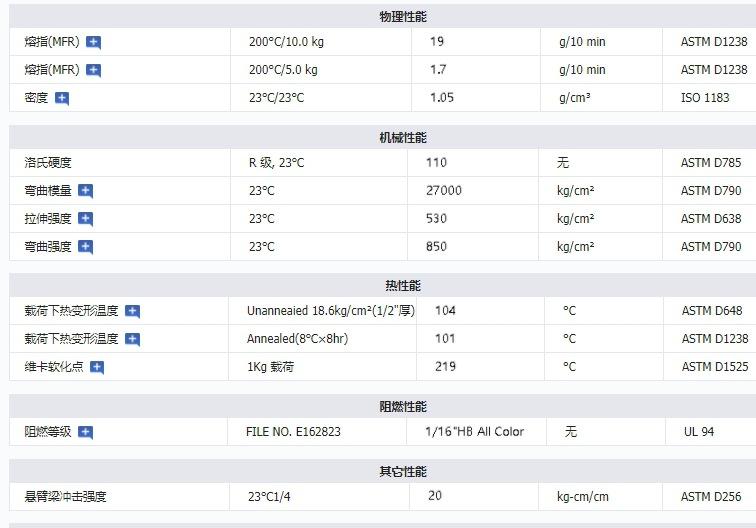Screen dimensions: 756x528
Task: Select the 物理性能 section header
Action: (x=403, y=17)
